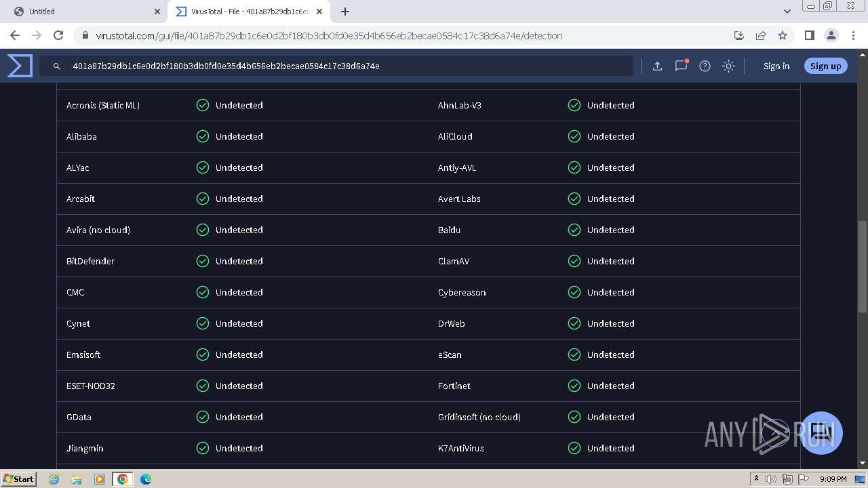Image resolution: width=868 pixels, height=488 pixels.
Task: Click the Sign up button
Action: pyautogui.click(x=825, y=66)
